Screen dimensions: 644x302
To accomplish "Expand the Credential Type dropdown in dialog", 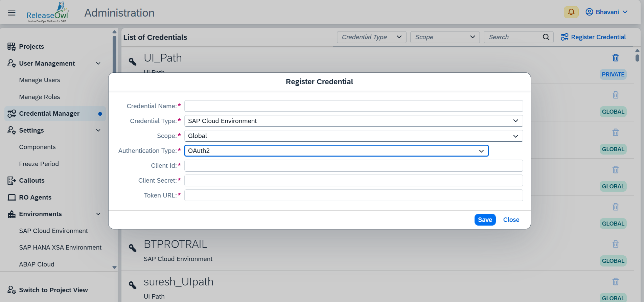I will coord(353,121).
